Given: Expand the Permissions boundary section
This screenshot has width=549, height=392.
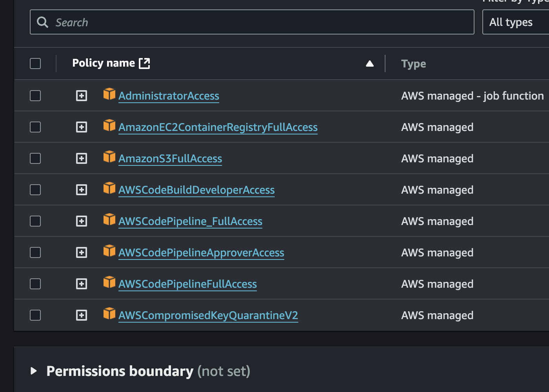Looking at the screenshot, I should click(34, 371).
